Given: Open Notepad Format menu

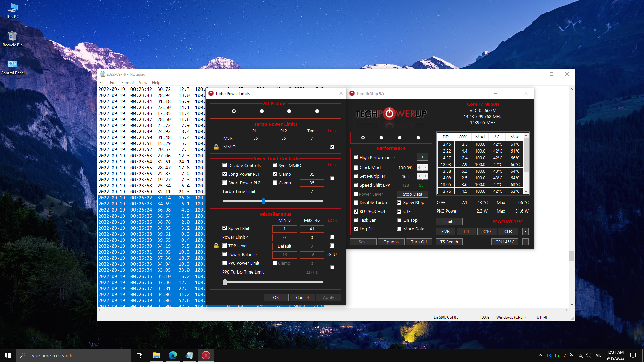Looking at the screenshot, I should tap(128, 83).
